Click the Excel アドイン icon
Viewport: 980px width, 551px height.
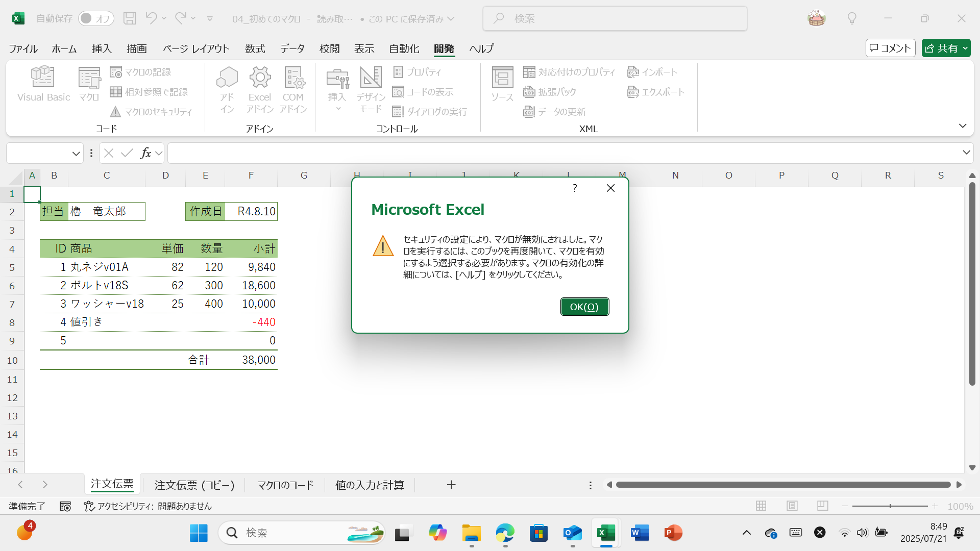pos(260,89)
